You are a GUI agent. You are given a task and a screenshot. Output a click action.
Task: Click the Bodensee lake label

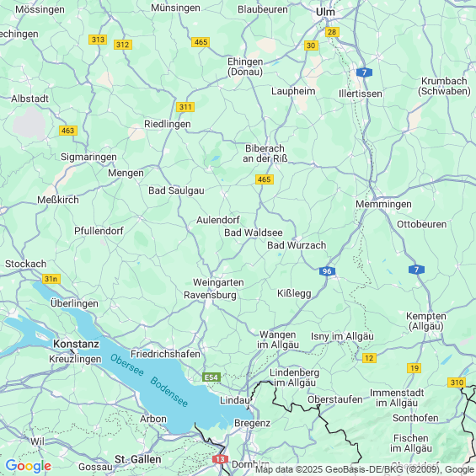click(x=168, y=392)
